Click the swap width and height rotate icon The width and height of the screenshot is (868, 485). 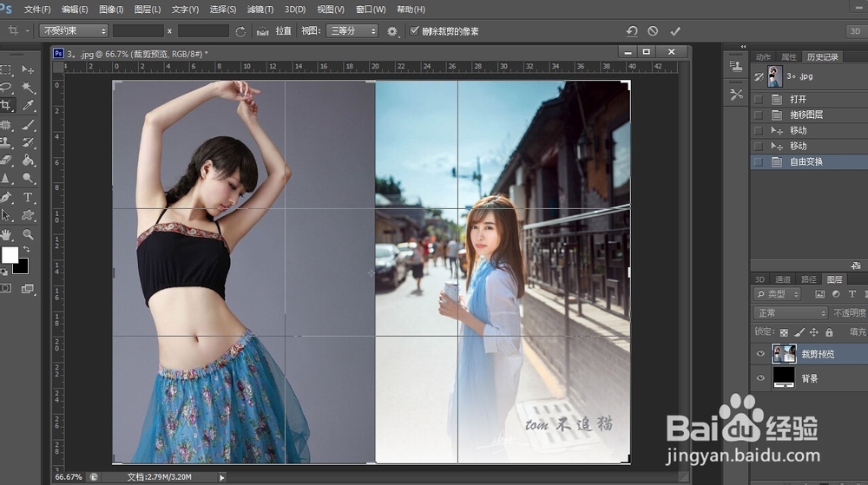(x=240, y=31)
